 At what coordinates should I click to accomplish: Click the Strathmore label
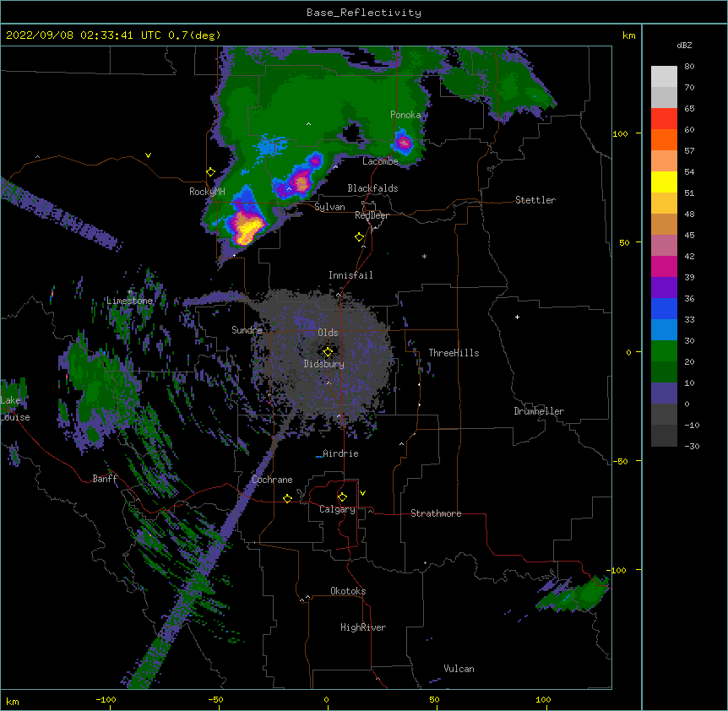point(436,513)
